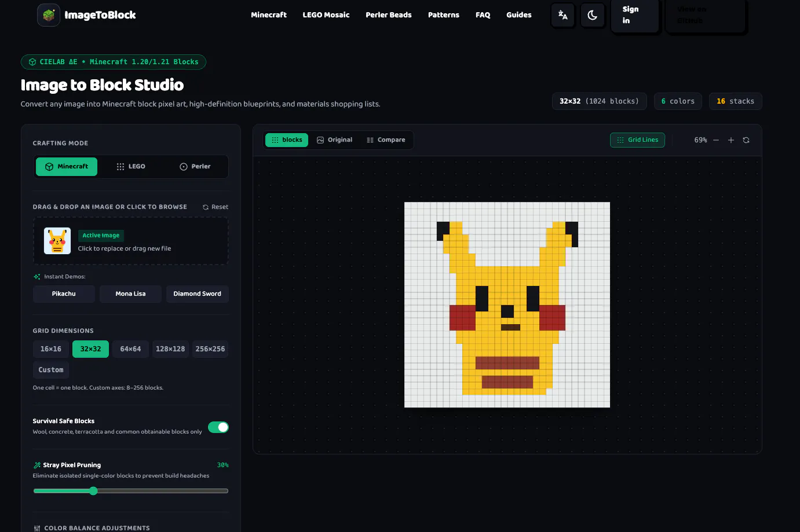Screen dimensions: 800x532
Task: Select the 32×32 grid size
Action: point(90,349)
